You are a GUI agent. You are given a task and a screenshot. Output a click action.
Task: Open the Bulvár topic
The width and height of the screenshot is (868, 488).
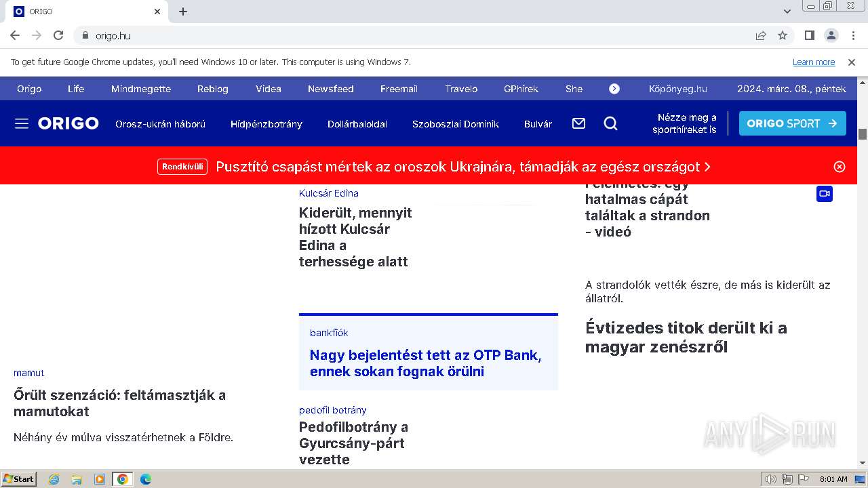[x=538, y=124]
